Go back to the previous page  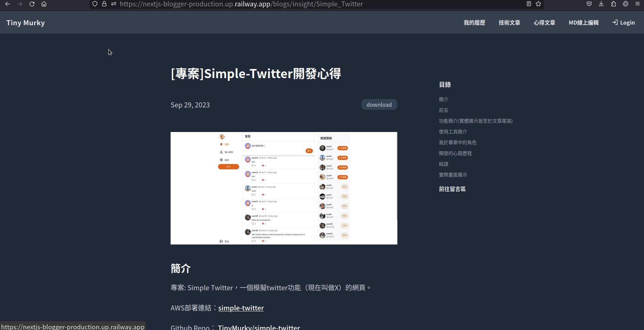(7, 4)
